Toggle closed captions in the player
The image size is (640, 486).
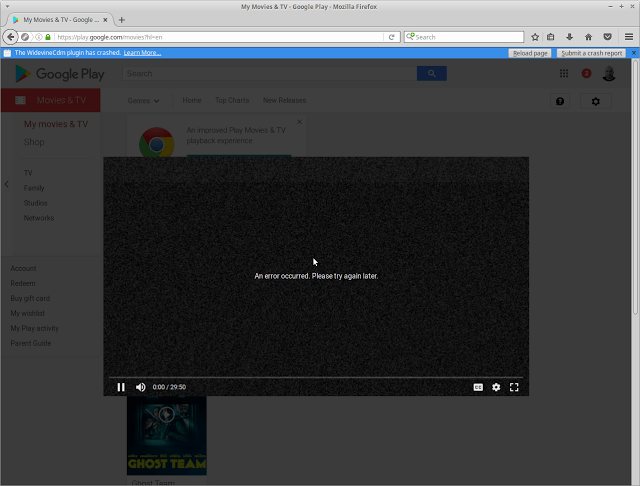478,387
